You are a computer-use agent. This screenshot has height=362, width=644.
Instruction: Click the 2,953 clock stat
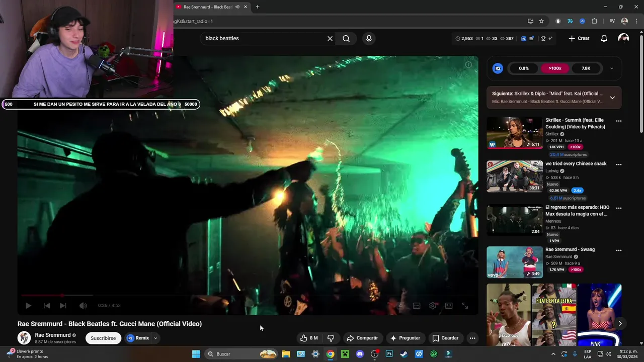point(464,38)
